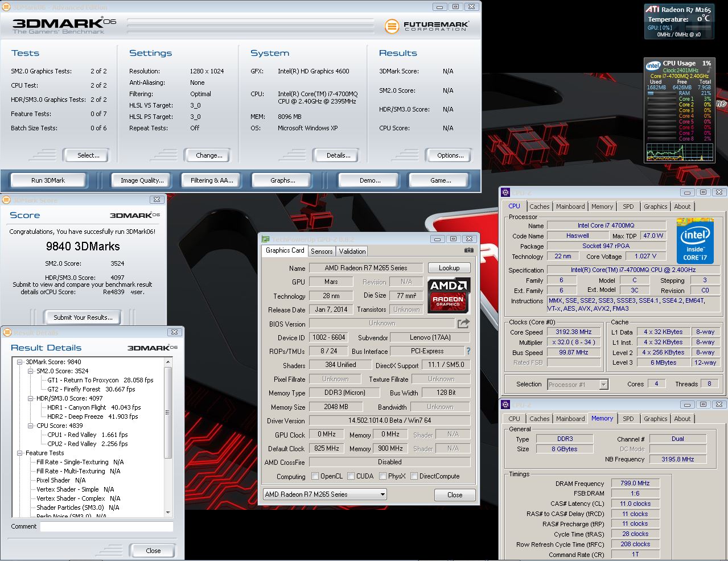Collapse the SM2.0 Score: 3524 node

tap(31, 371)
